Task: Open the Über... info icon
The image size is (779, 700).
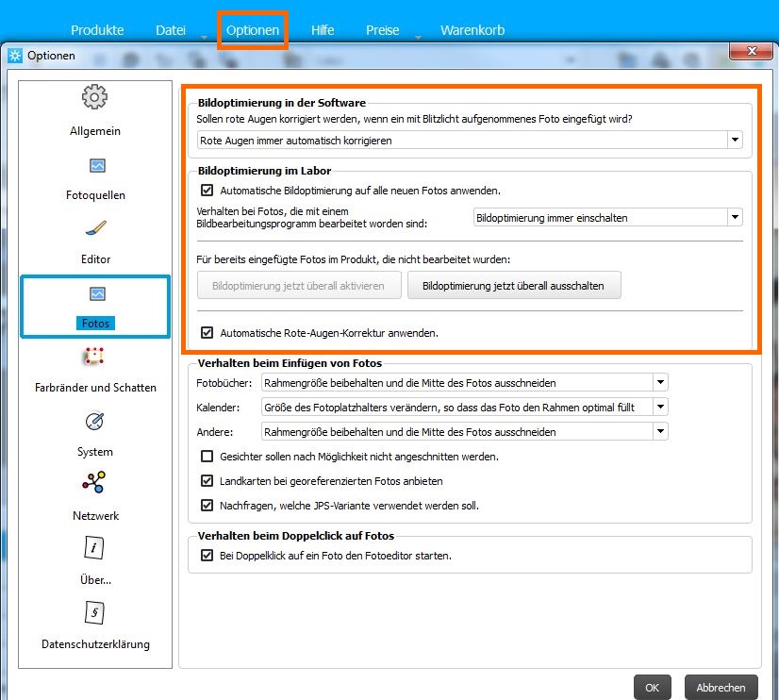Action: tap(94, 548)
